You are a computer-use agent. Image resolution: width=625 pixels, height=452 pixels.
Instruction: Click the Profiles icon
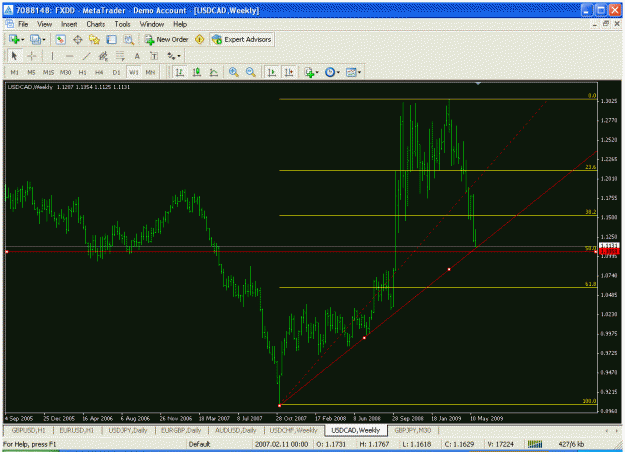(x=35, y=39)
